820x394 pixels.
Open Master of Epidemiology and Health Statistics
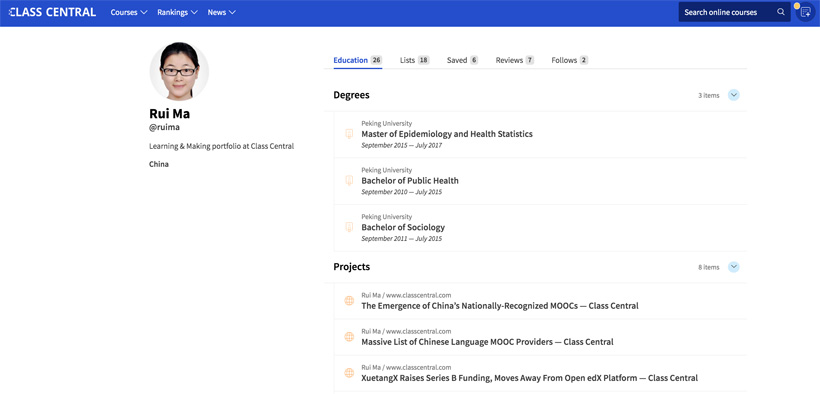coord(447,134)
